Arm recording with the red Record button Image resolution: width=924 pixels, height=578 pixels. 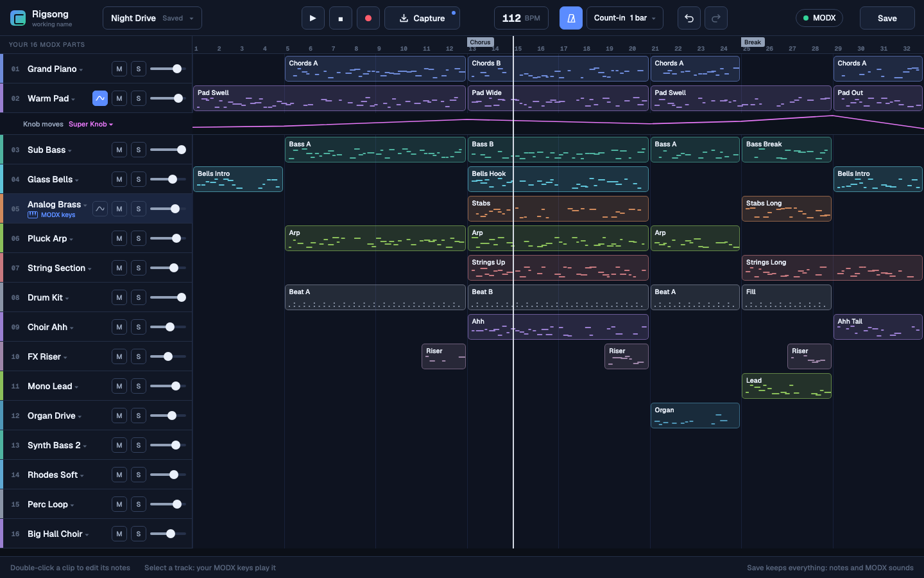[x=368, y=18]
